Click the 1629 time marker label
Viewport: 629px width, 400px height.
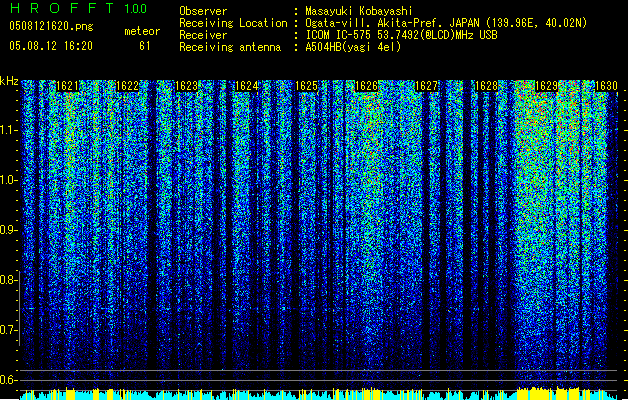546,86
